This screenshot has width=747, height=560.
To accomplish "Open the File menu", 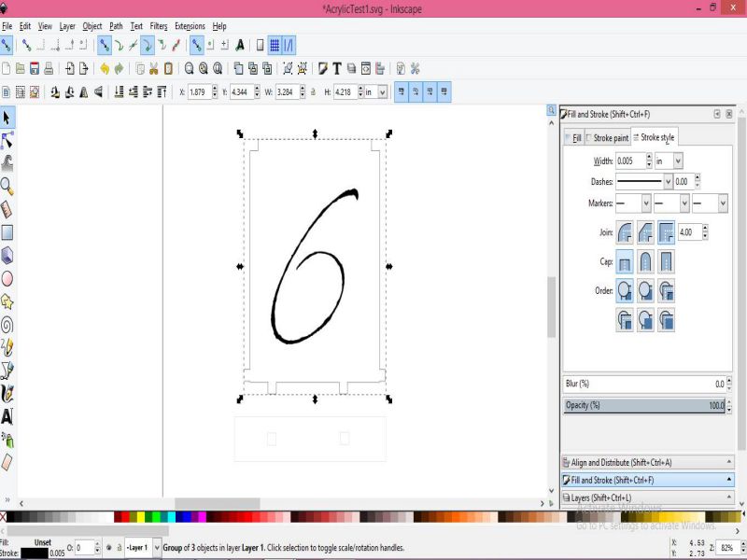I will tap(7, 26).
